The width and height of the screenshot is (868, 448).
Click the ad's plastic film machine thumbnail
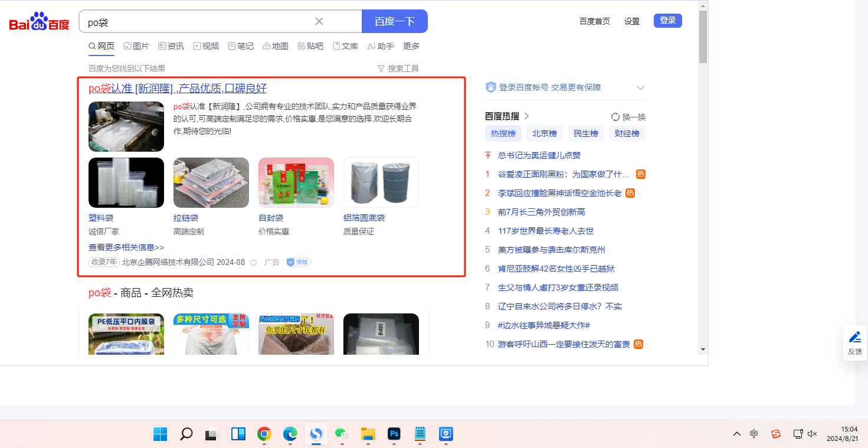coord(126,126)
